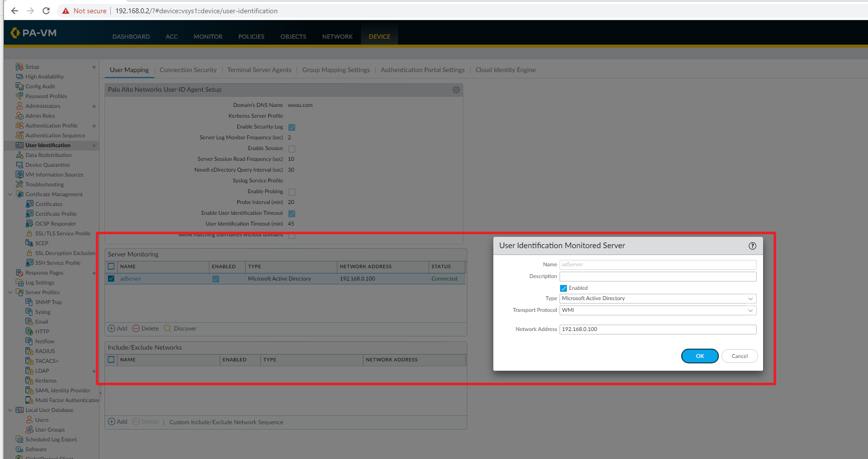Image resolution: width=868 pixels, height=459 pixels.
Task: Add an Include/Exclude network entry
Action: pyautogui.click(x=118, y=422)
